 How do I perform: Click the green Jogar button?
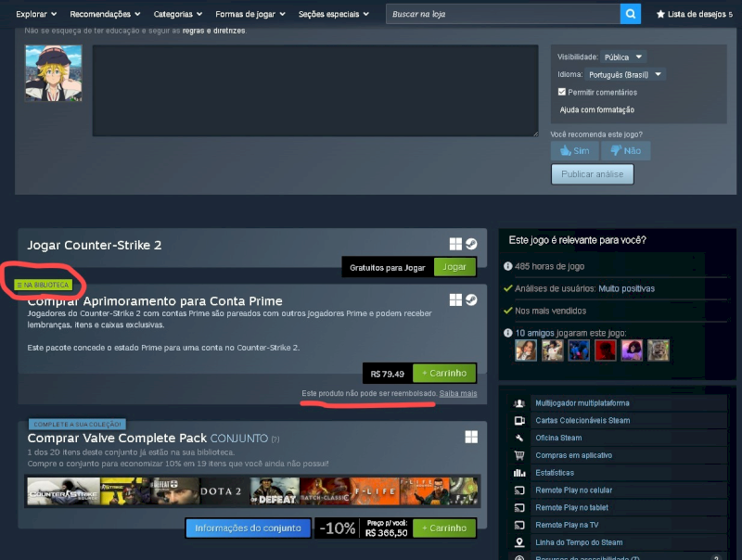(x=454, y=267)
